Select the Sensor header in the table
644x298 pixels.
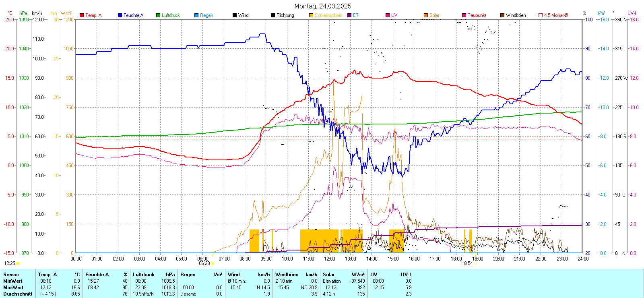tap(11, 275)
